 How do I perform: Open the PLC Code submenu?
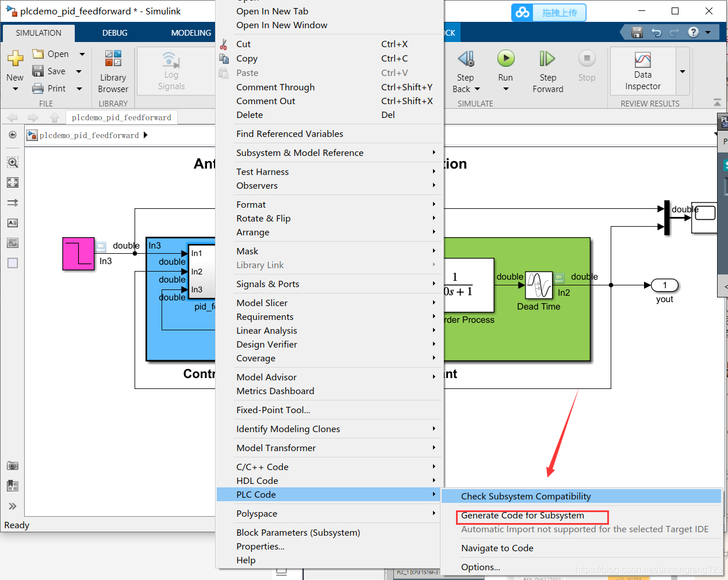(x=329, y=495)
